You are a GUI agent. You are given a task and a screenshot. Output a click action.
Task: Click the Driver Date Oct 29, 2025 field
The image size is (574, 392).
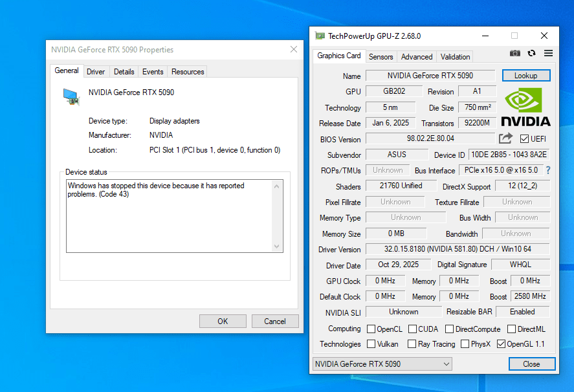point(398,265)
